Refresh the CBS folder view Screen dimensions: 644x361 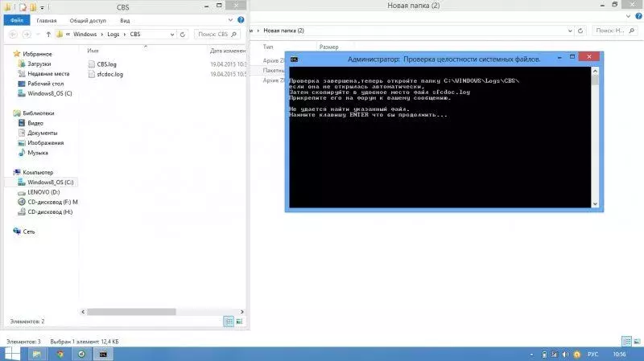click(x=183, y=35)
